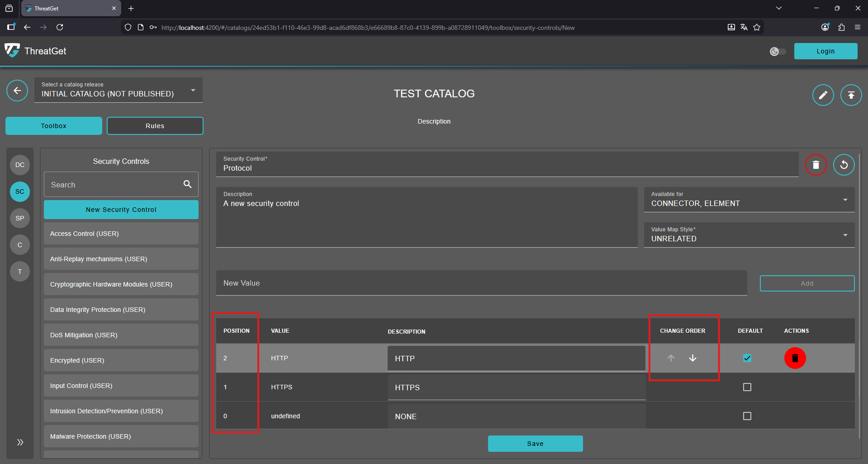This screenshot has height=464, width=868.
Task: Go back using circular arrow button
Action: 17,91
